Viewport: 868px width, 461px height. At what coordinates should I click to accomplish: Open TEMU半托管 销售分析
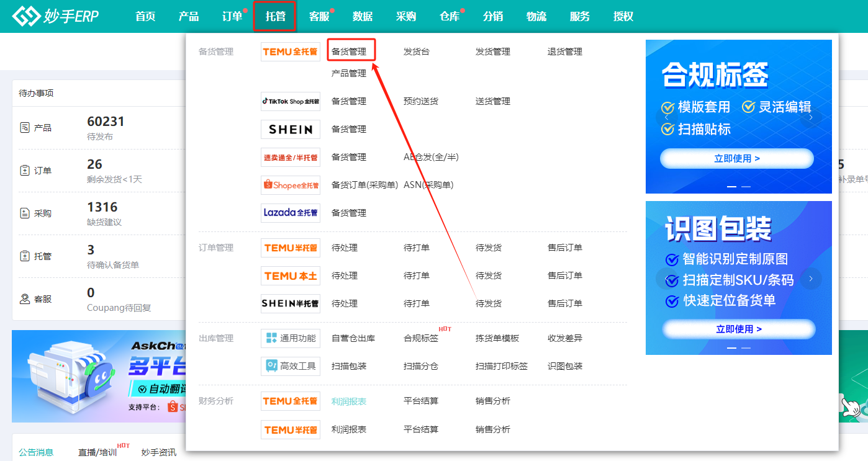493,429
